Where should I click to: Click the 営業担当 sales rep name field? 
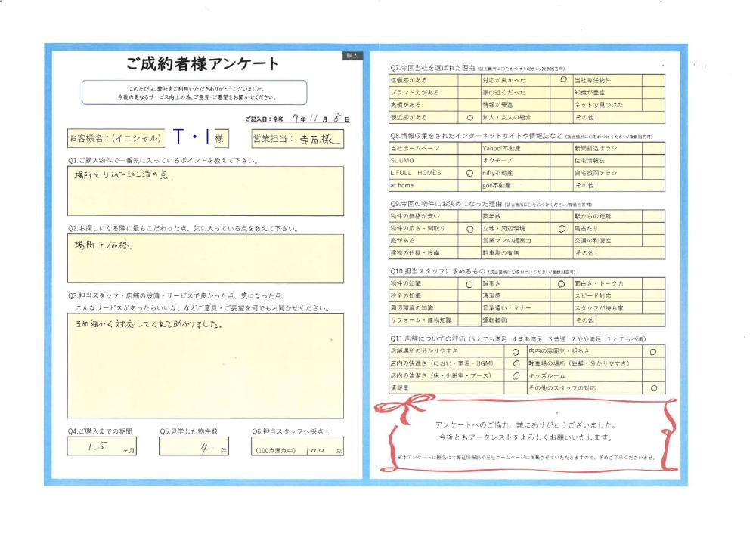[299, 138]
